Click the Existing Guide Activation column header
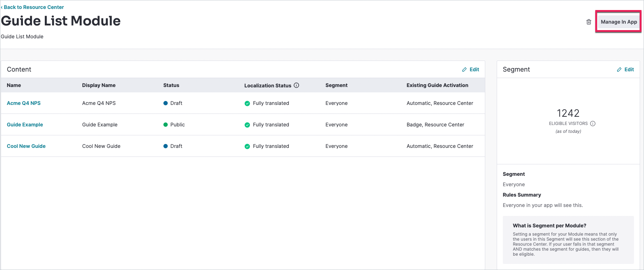 (437, 85)
